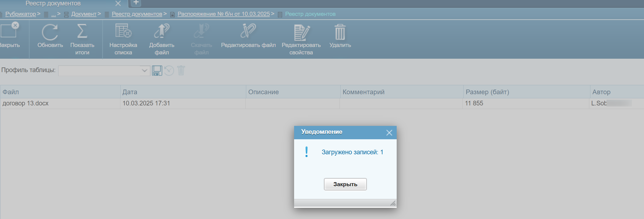
Task: Close the Уведомление dialog with X
Action: click(389, 133)
